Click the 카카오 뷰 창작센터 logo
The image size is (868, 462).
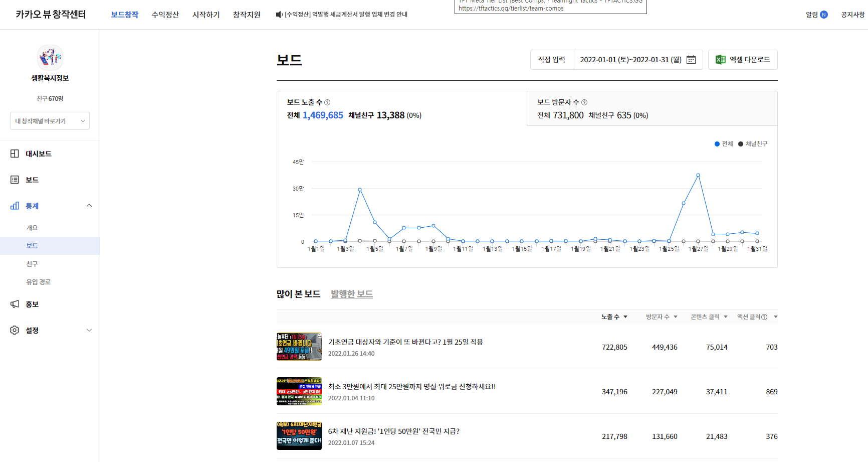tap(51, 15)
